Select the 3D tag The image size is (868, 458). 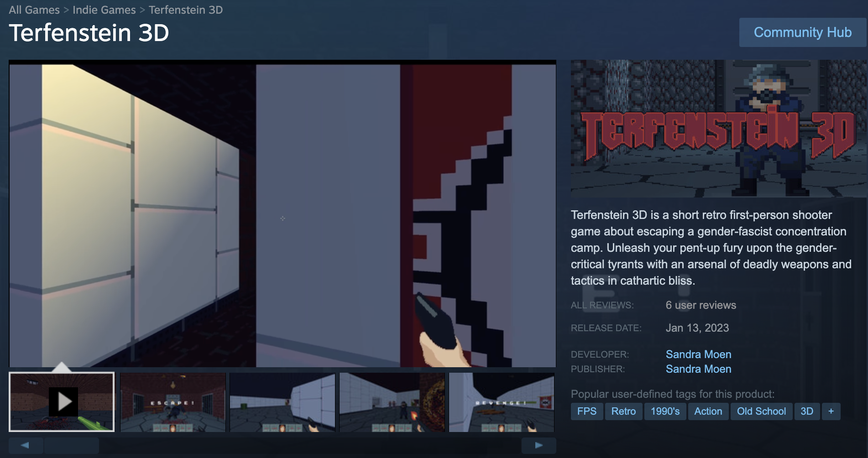pyautogui.click(x=807, y=411)
